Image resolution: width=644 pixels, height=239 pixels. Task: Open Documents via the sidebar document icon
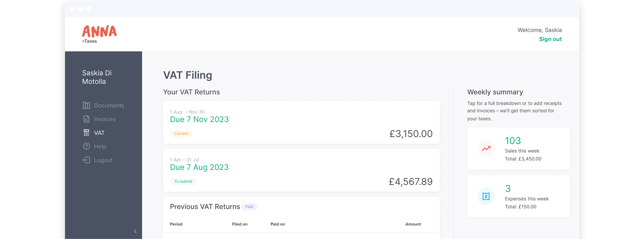click(x=86, y=105)
